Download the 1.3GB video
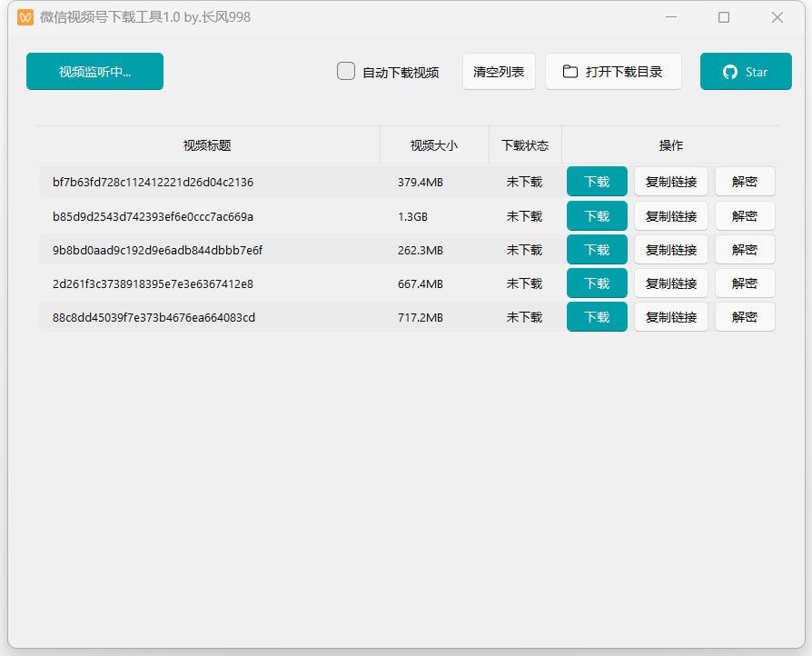 pyautogui.click(x=597, y=216)
